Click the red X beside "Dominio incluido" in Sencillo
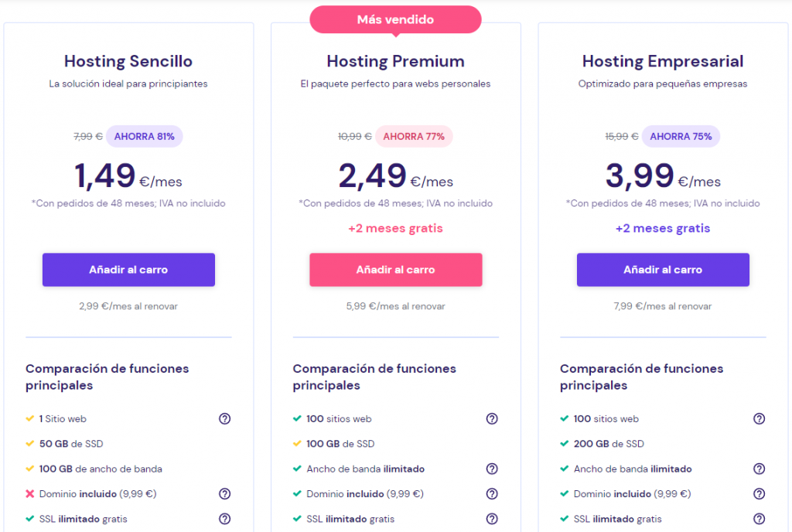Viewport: 792px width, 532px height. (x=29, y=493)
